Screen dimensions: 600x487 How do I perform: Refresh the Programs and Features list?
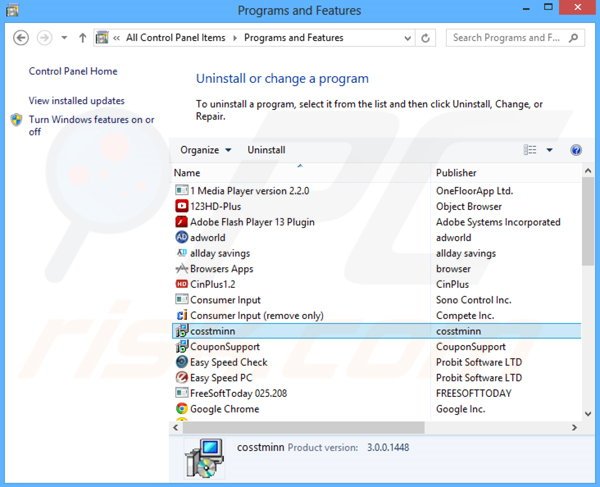click(425, 38)
